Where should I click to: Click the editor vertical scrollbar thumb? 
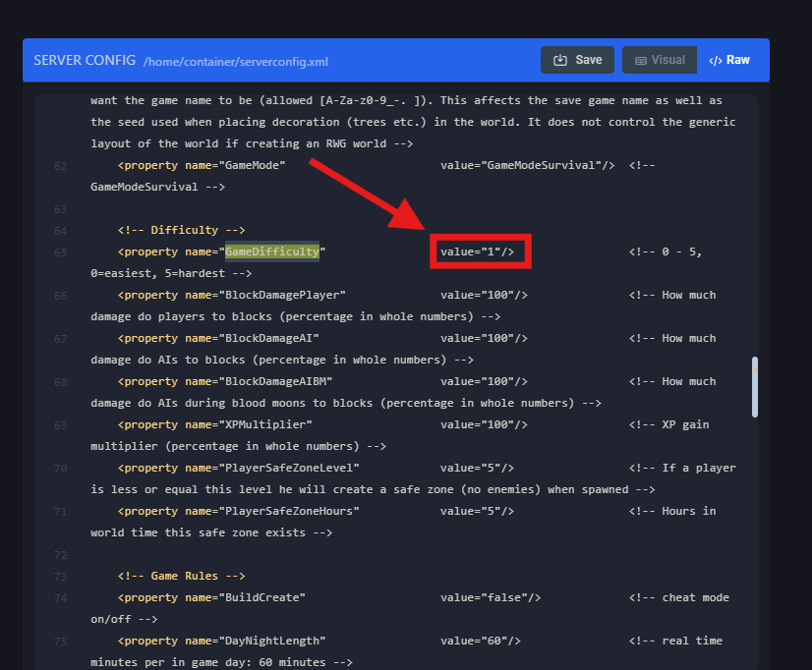point(755,386)
